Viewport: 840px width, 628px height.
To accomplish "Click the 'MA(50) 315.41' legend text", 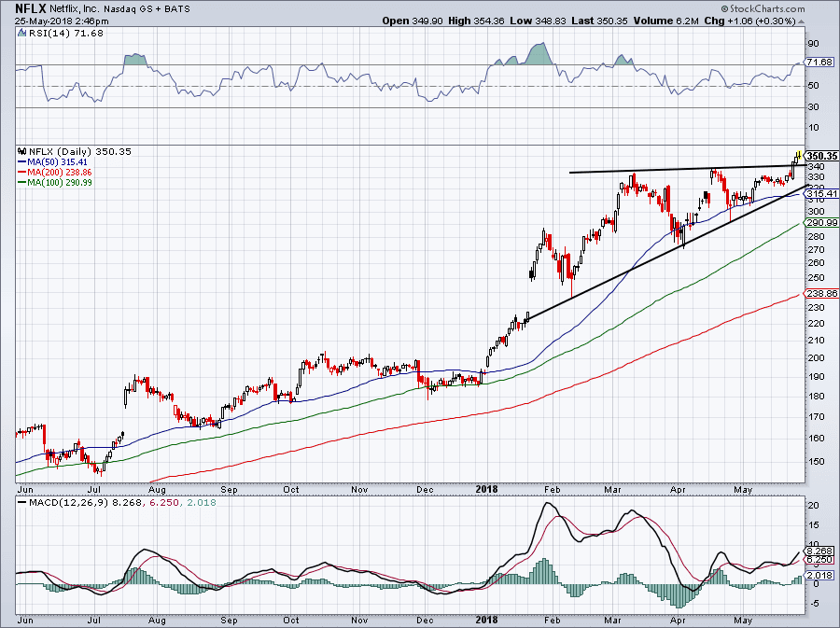I will [57, 161].
